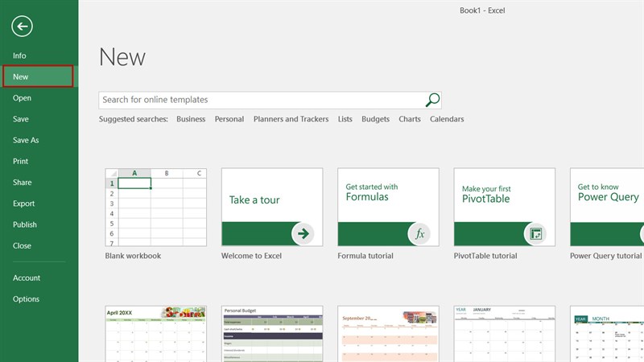
Task: Click Planners and Trackers suggestion
Action: pos(291,119)
